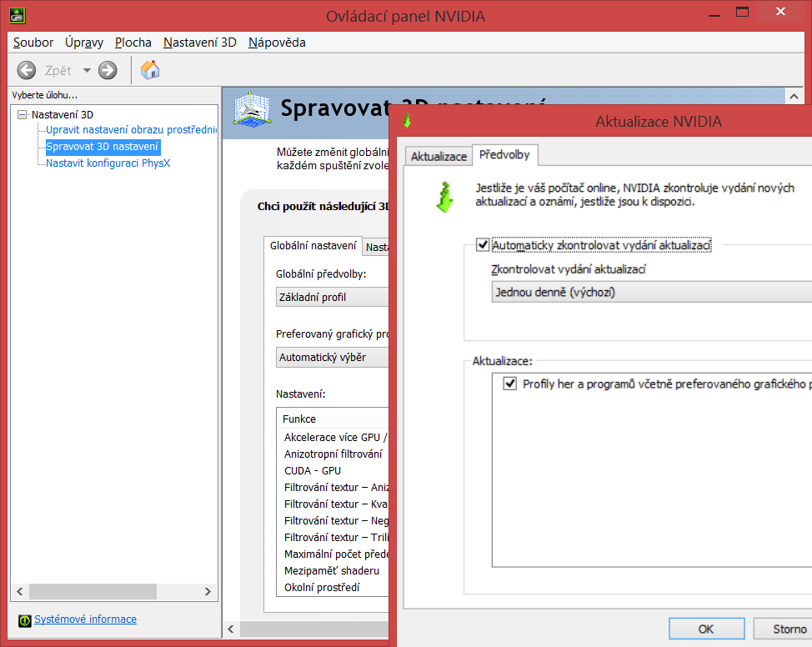
Task: Open the Základní profil dropdown
Action: (x=332, y=298)
